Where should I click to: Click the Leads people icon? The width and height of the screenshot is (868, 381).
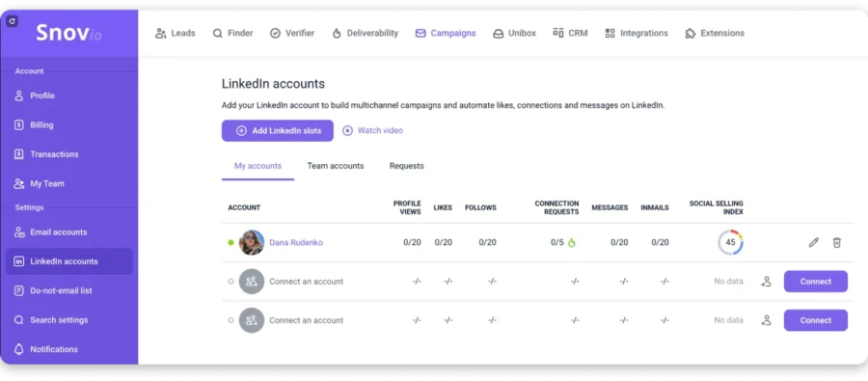pyautogui.click(x=160, y=33)
